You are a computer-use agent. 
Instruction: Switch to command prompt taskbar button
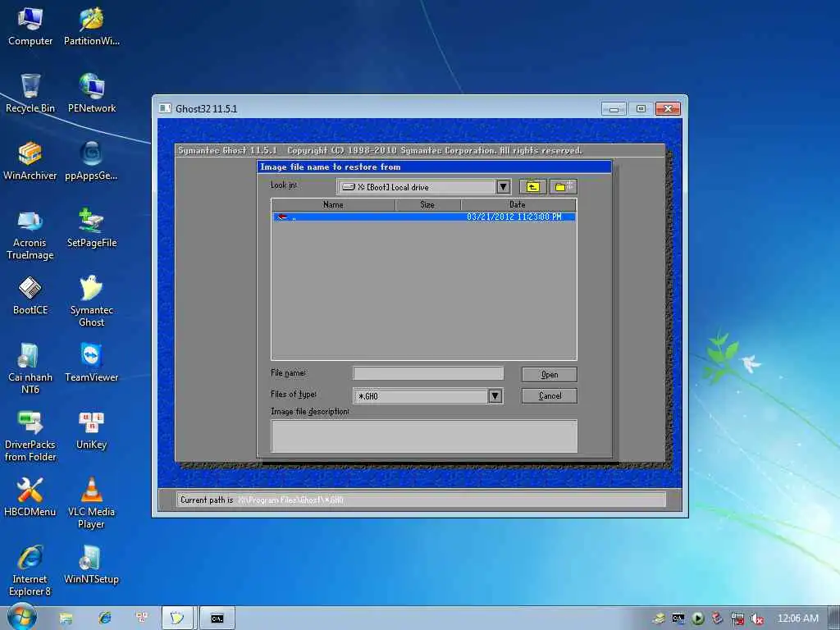coord(217,619)
